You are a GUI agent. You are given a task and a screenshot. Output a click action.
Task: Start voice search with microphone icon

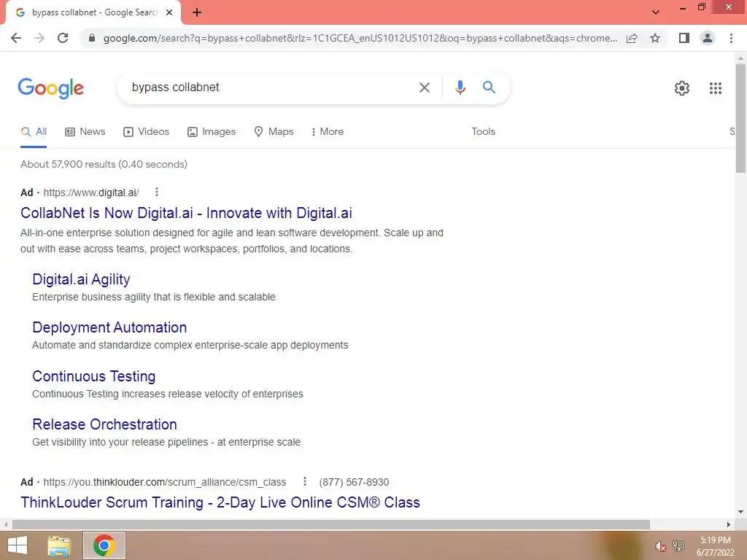(460, 87)
